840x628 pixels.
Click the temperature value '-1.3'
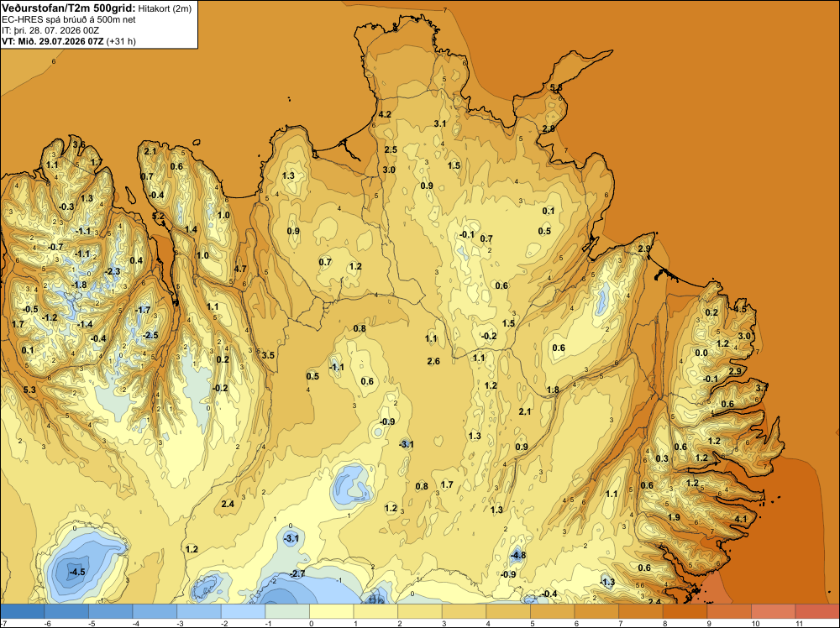click(607, 582)
